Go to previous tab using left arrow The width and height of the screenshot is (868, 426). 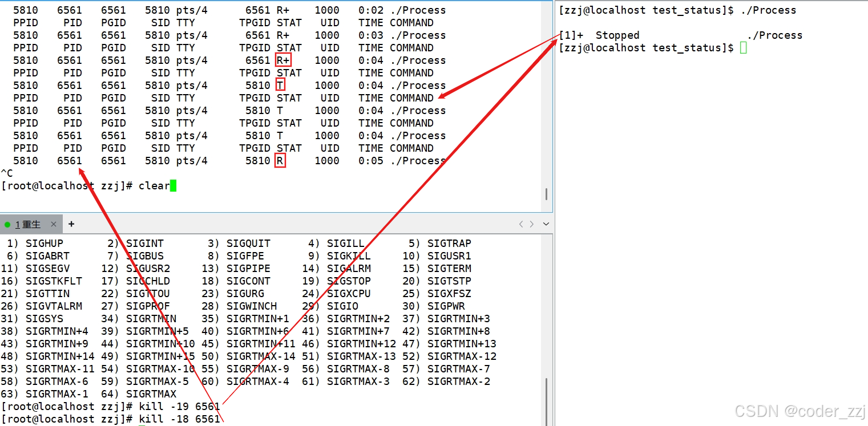(x=520, y=224)
